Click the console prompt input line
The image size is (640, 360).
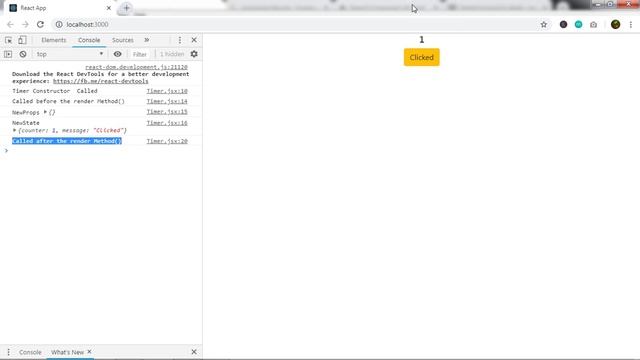(102, 151)
